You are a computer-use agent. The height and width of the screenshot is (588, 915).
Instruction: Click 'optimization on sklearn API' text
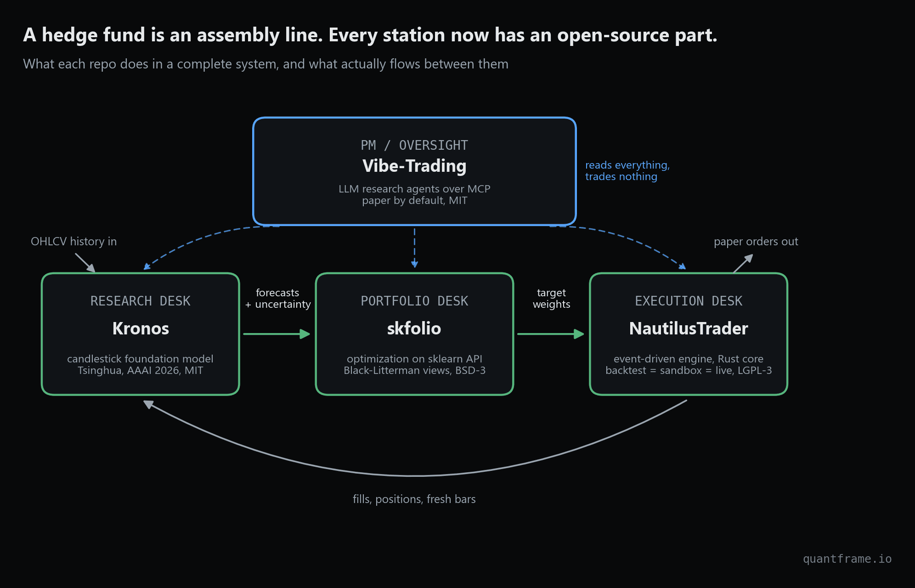[x=414, y=359]
